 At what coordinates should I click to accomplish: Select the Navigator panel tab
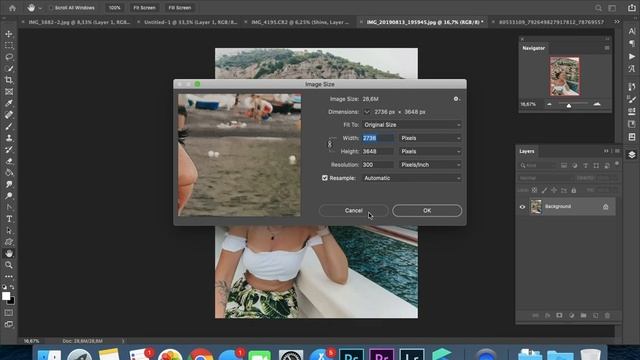point(533,48)
